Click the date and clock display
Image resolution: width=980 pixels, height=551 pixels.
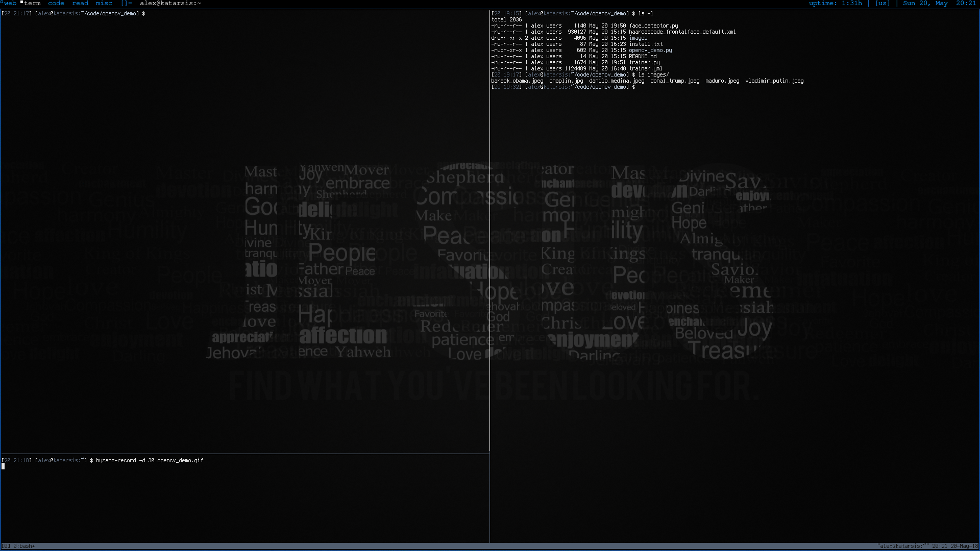[939, 3]
